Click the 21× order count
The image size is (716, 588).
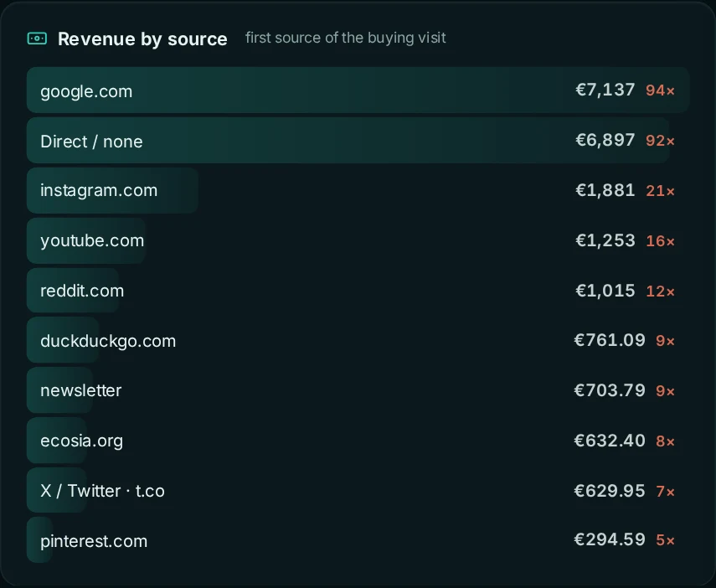pyautogui.click(x=660, y=191)
